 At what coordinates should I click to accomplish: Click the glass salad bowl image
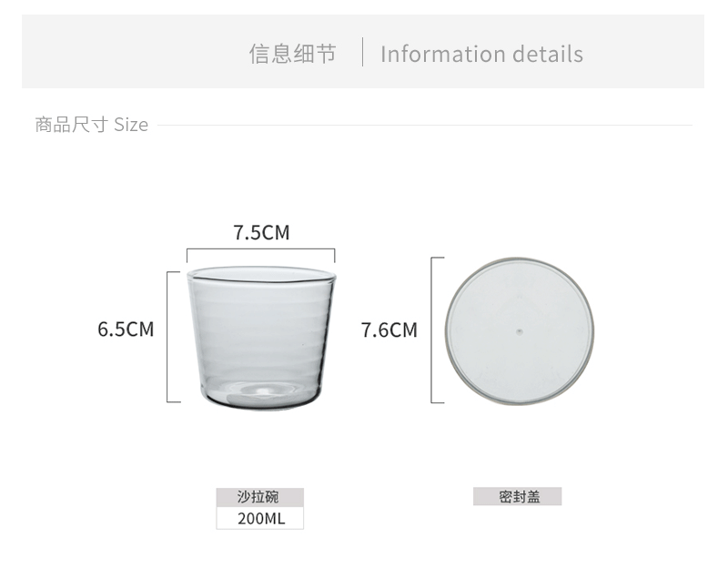(261, 337)
